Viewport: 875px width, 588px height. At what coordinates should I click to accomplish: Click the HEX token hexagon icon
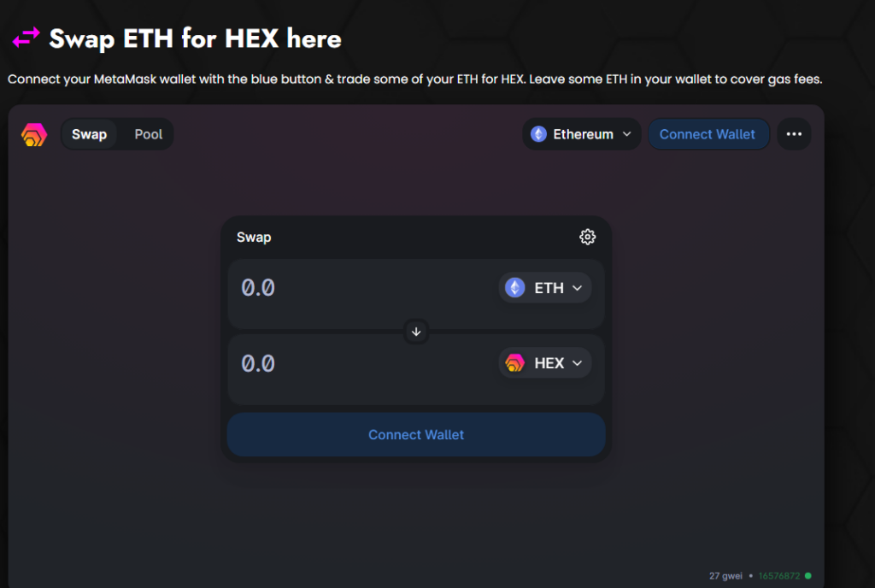point(514,362)
